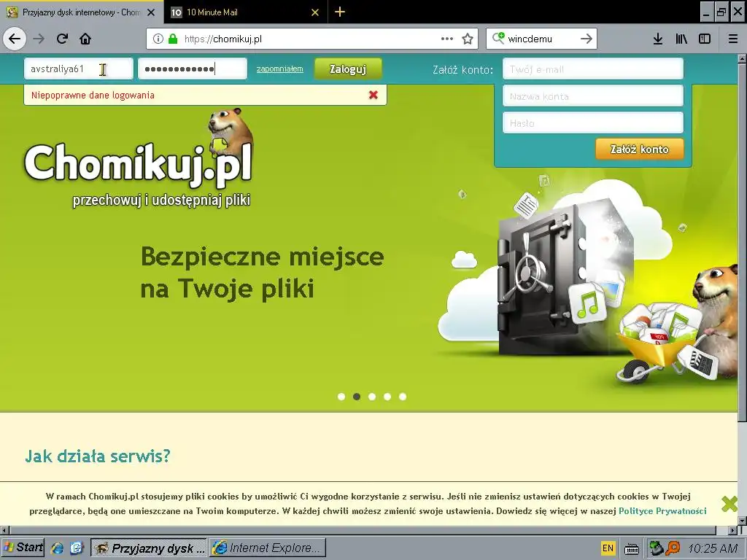
Task: Show site information icon in address bar
Action: coord(158,39)
